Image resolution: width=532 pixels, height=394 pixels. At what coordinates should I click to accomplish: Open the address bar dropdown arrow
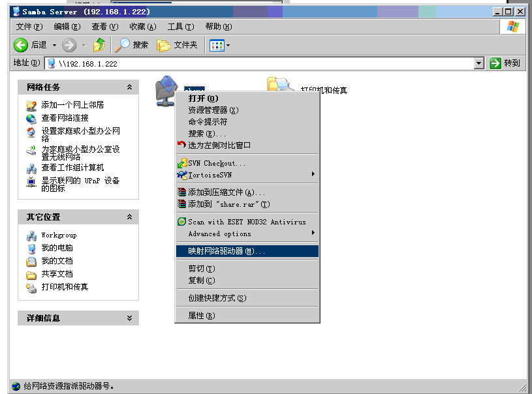click(478, 63)
